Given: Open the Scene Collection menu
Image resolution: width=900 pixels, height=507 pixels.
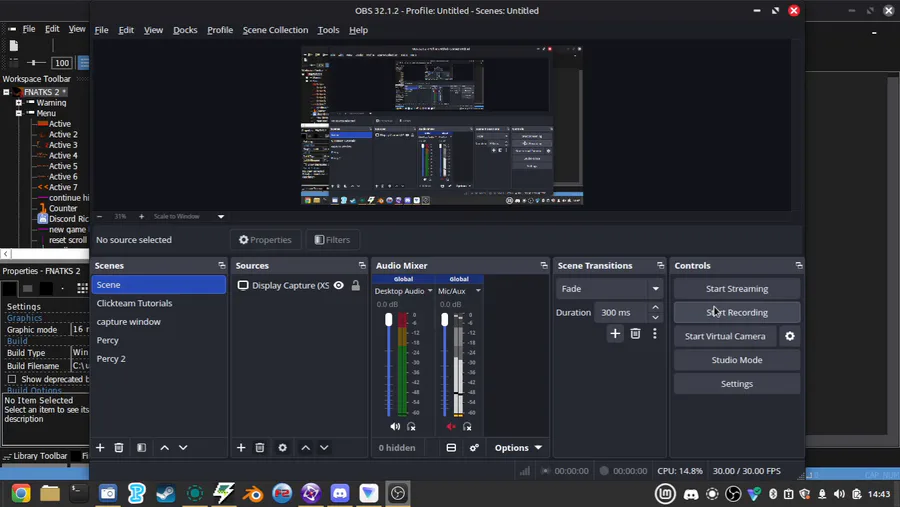Looking at the screenshot, I should coord(275,30).
